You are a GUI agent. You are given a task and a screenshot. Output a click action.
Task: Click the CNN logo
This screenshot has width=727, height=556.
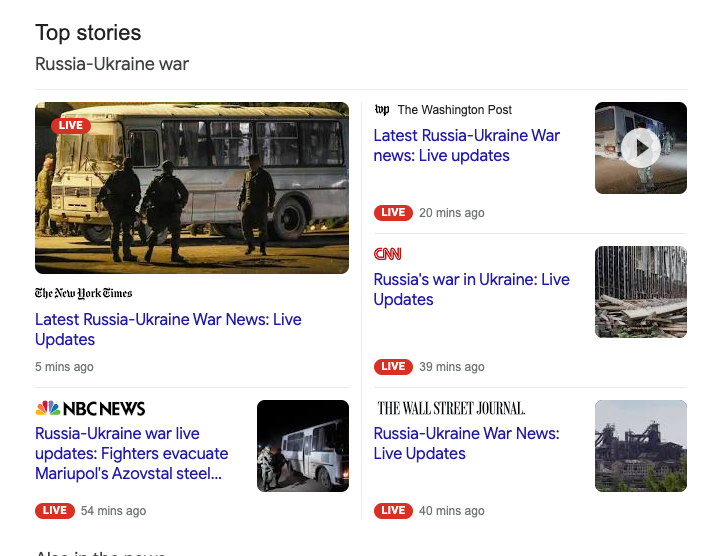coord(387,254)
